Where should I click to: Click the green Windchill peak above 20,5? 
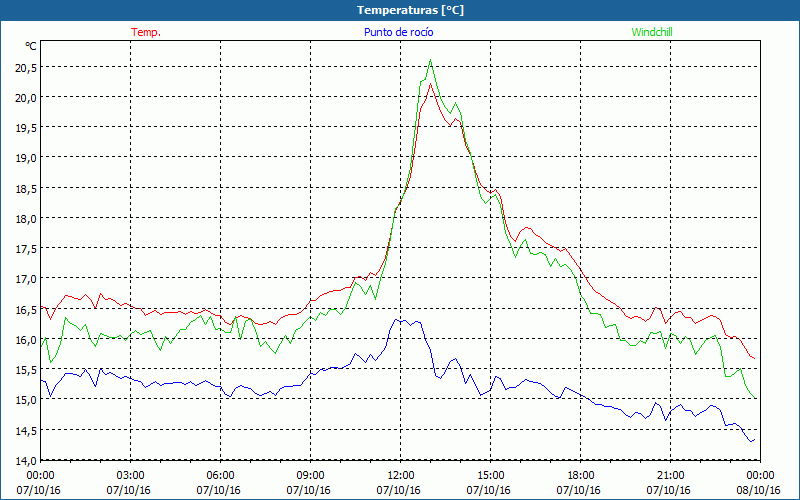[x=431, y=60]
